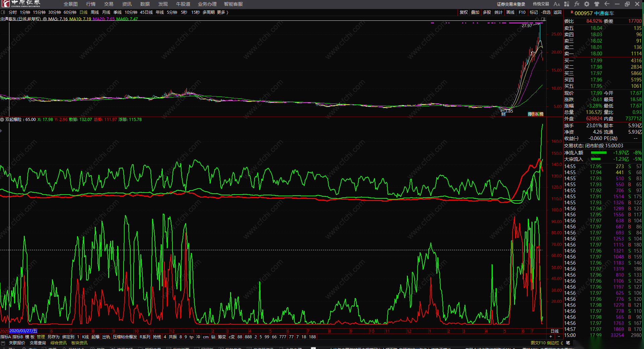Open the F10 company info
This screenshot has height=349, width=644.
[522, 12]
